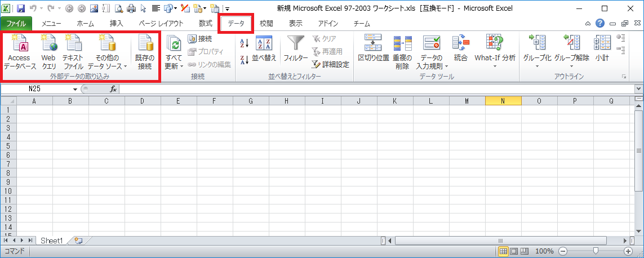Viewport: 644px width, 258px height.
Task: Open Name Box dropdown arrow
Action: tap(75, 89)
